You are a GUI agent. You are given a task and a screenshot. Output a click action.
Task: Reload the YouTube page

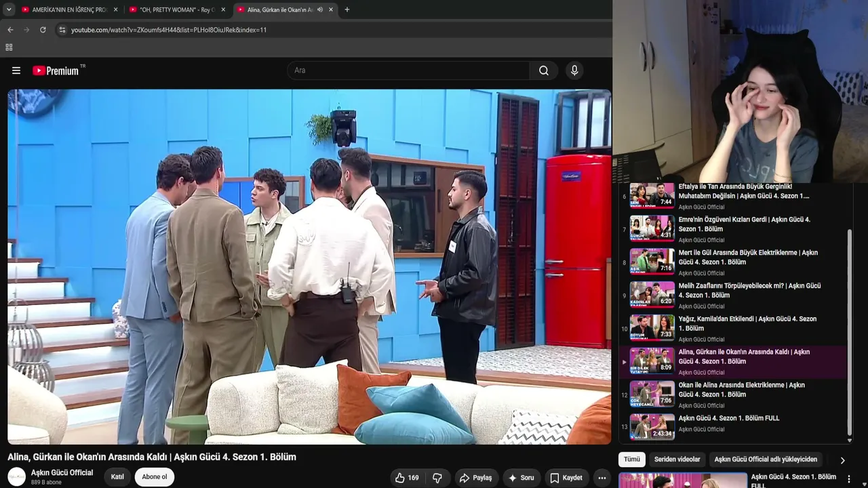pos(43,30)
